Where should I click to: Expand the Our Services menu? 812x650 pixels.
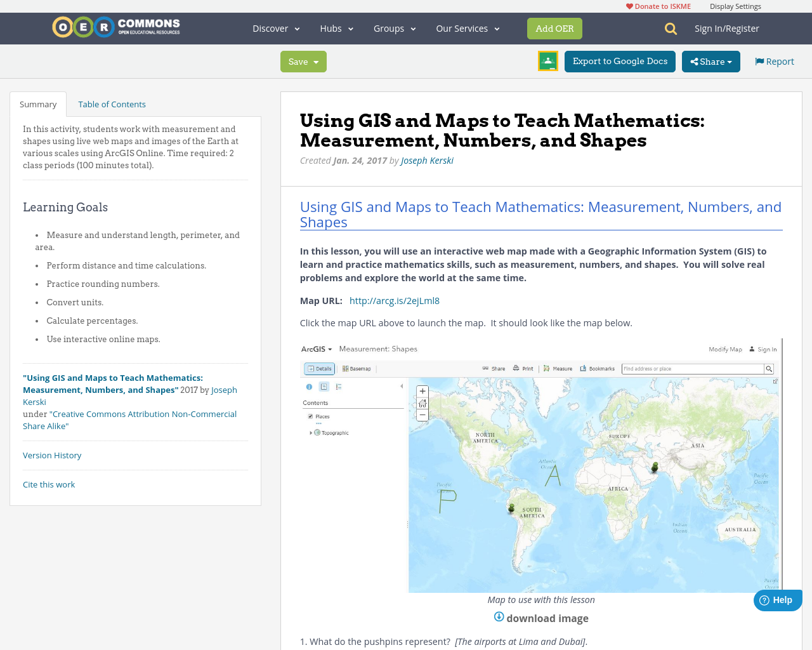pyautogui.click(x=468, y=28)
